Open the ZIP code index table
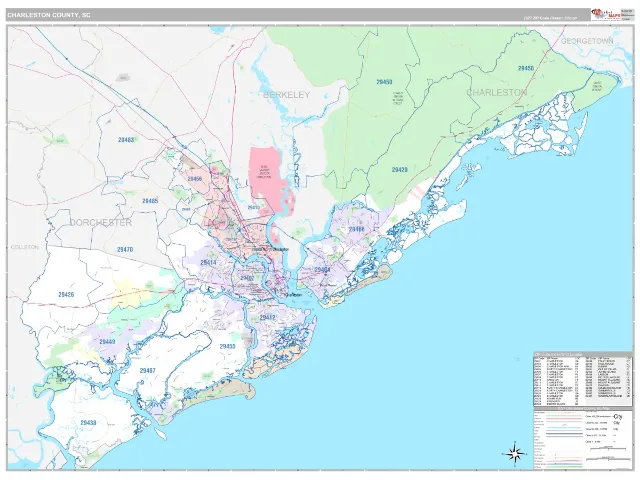 582,378
